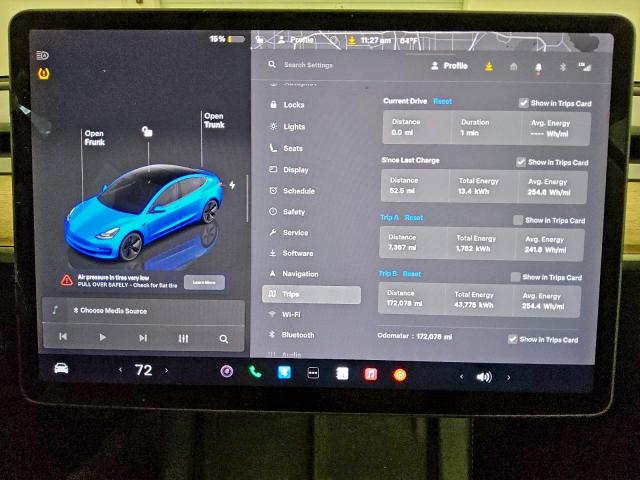This screenshot has width=640, height=480.
Task: Uncheck Show in Trips Card for Current Drive
Action: pyautogui.click(x=523, y=103)
